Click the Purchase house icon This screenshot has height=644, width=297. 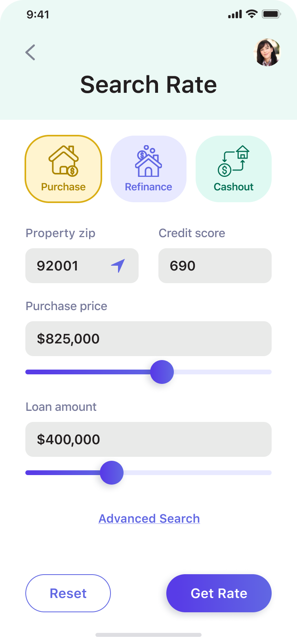[63, 161]
